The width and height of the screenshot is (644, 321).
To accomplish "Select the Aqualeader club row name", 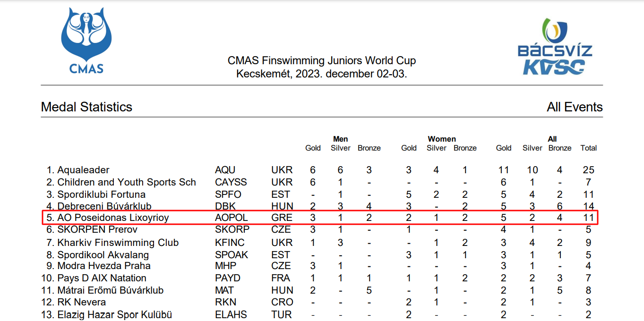I will tap(83, 170).
